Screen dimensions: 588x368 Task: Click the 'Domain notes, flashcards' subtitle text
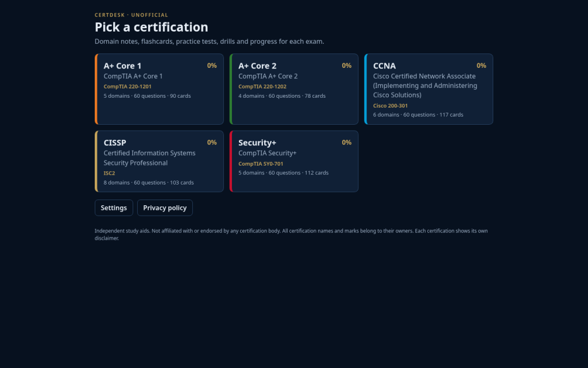click(209, 41)
